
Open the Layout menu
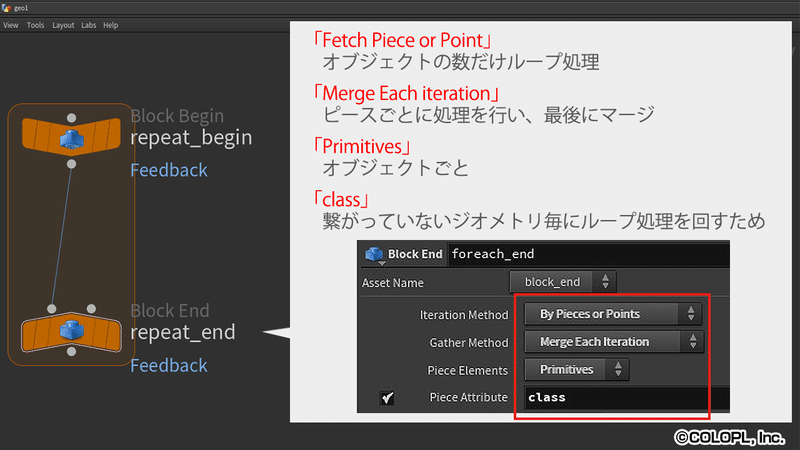(x=63, y=25)
